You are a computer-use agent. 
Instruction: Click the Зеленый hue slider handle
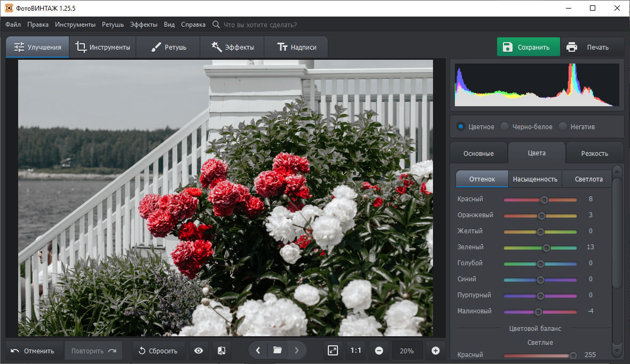click(x=546, y=247)
